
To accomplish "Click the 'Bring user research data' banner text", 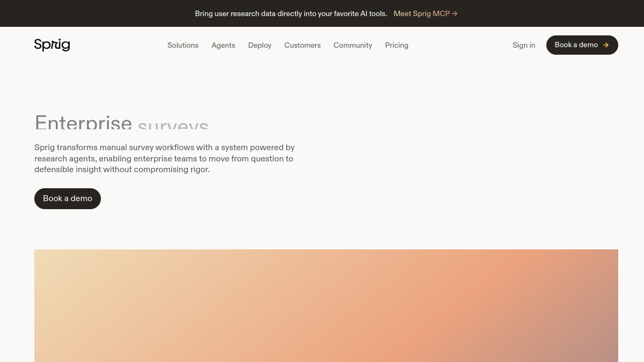I will point(291,13).
